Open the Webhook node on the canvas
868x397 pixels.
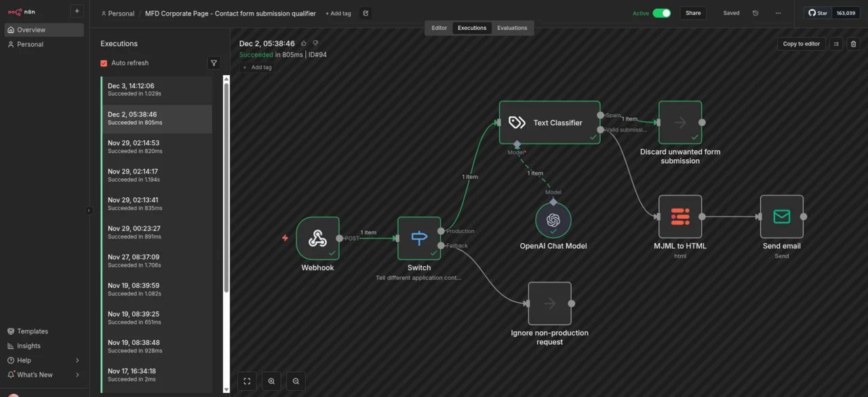pyautogui.click(x=317, y=238)
